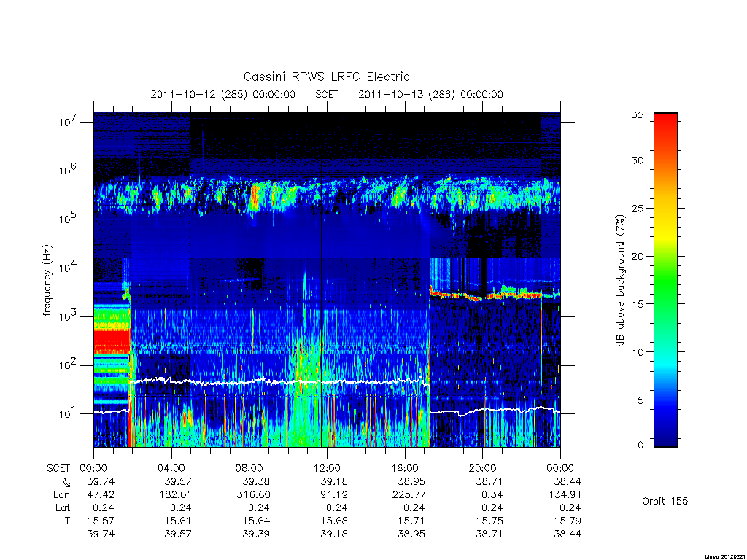Click the 'SCET' label between the dates

(327, 94)
